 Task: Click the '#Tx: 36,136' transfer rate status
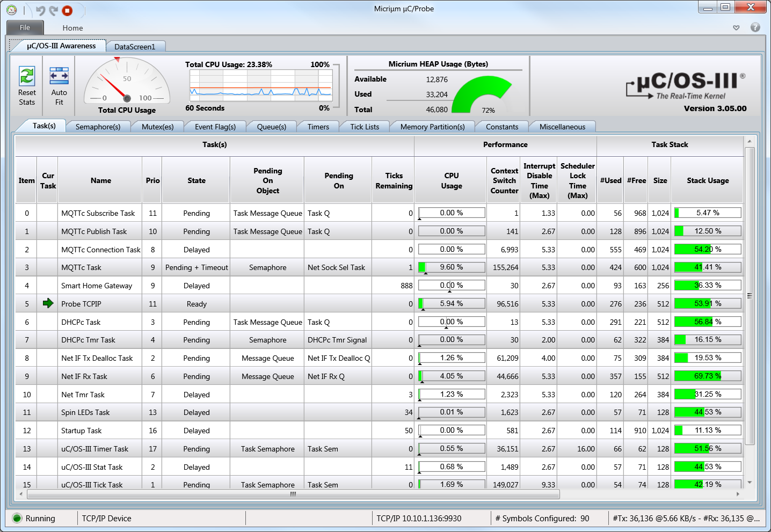686,518
